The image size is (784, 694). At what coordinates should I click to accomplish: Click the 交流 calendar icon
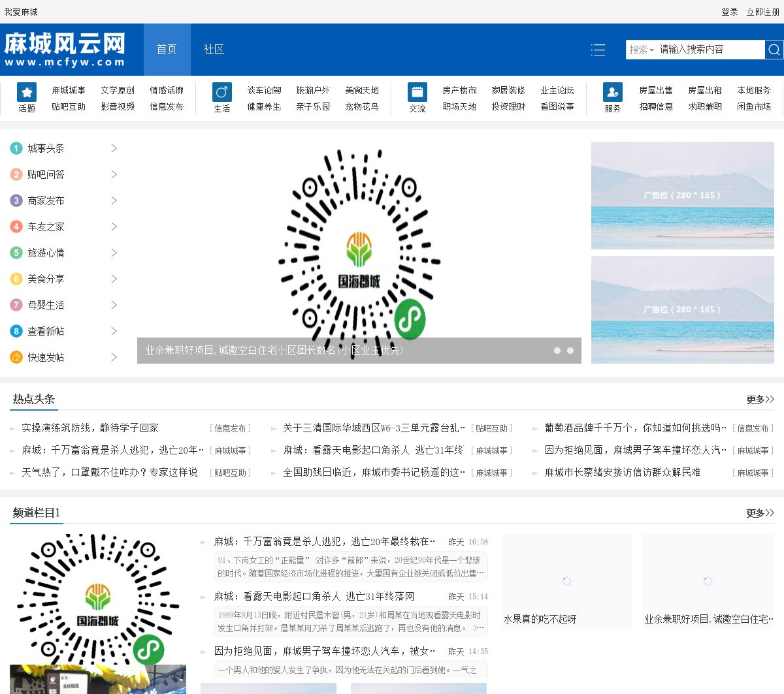point(417,92)
